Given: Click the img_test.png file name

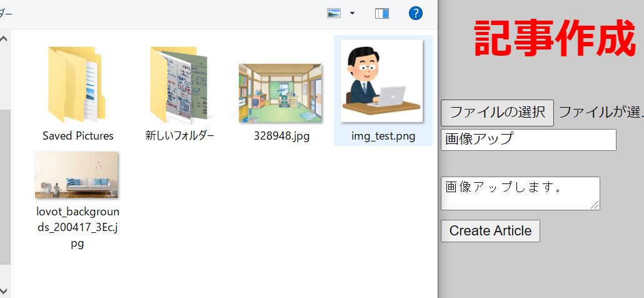Looking at the screenshot, I should (383, 136).
